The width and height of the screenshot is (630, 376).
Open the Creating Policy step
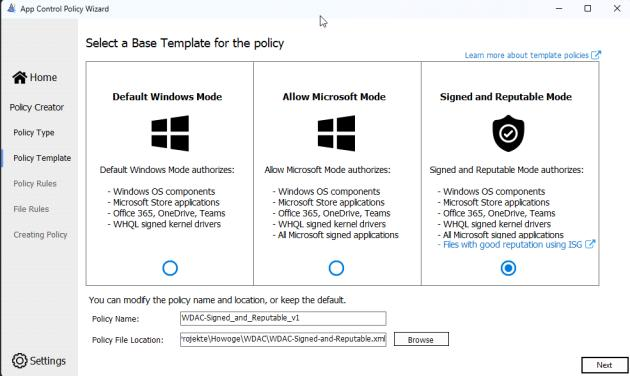click(x=40, y=235)
